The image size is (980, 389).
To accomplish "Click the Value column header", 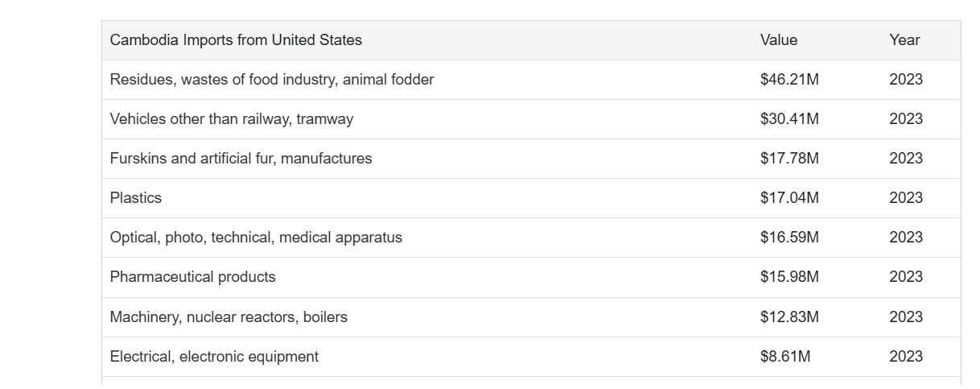I will tap(779, 40).
